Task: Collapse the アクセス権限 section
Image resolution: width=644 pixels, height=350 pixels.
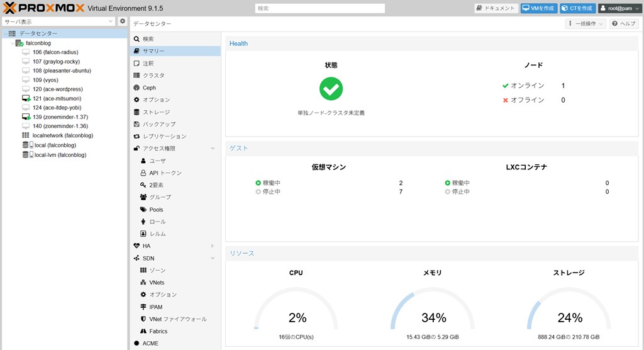Action: coord(213,149)
